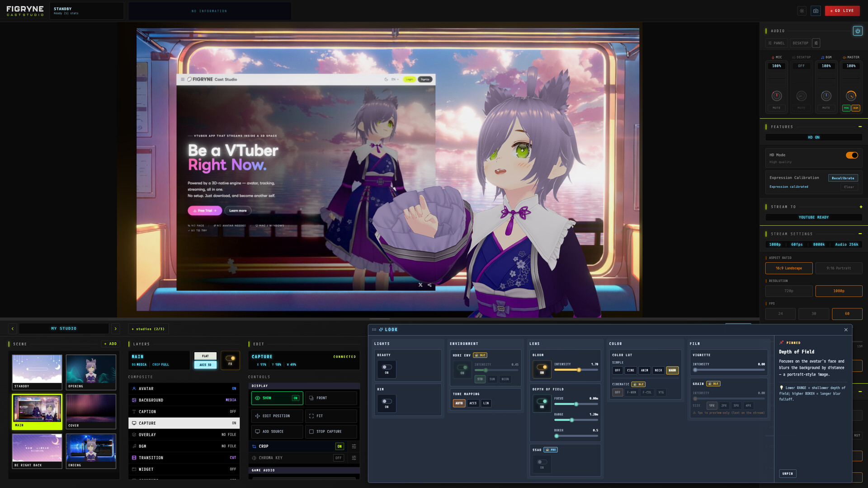The image size is (868, 488).
Task: Open CROP settings sliders icon
Action: [x=354, y=446]
